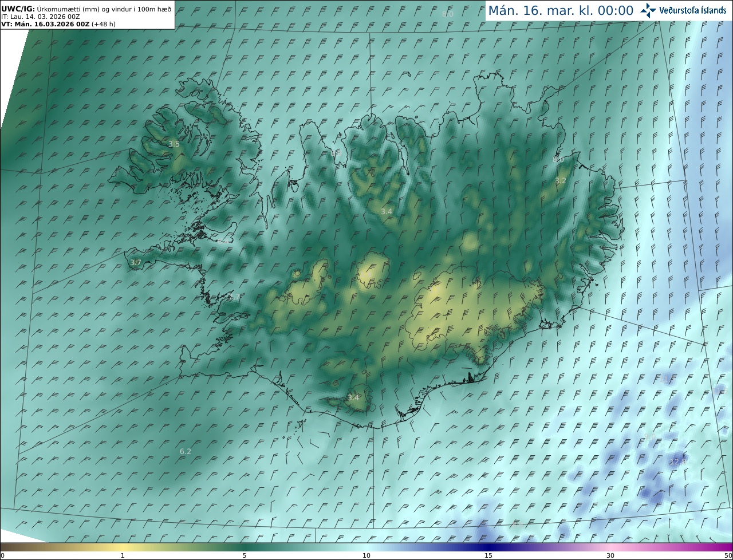
Task: Click the 15 tick on the color scale
Action: click(x=488, y=555)
